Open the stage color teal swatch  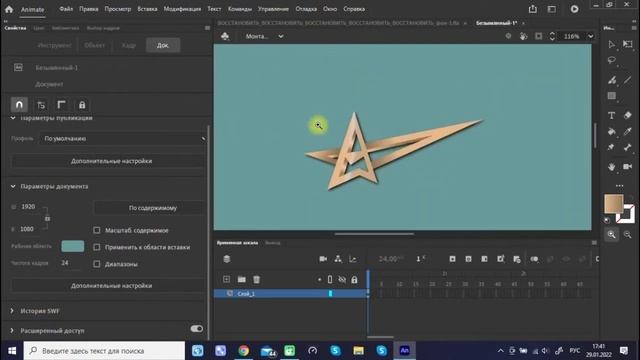click(73, 246)
